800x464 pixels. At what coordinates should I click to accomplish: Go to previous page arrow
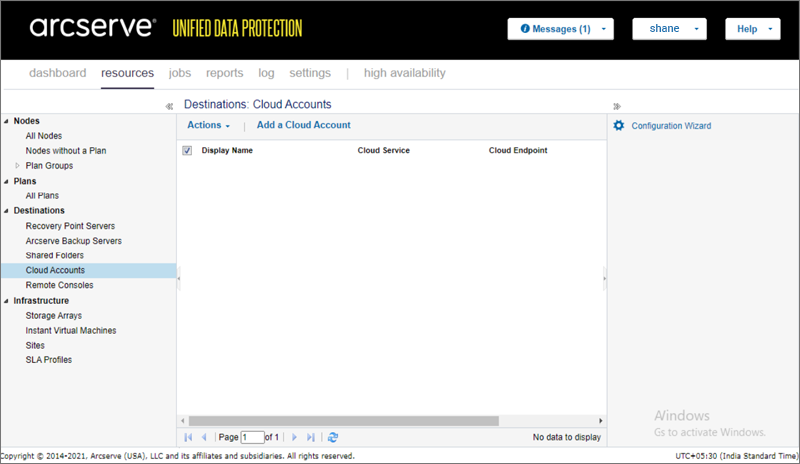pos(204,437)
